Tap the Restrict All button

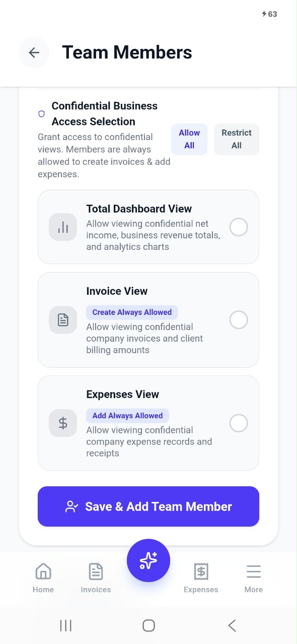(237, 139)
